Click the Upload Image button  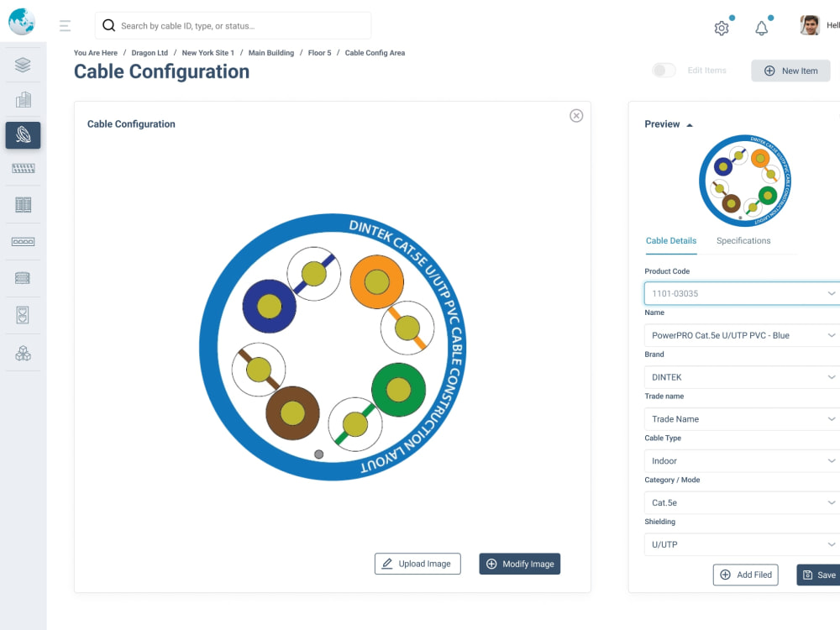coord(417,564)
